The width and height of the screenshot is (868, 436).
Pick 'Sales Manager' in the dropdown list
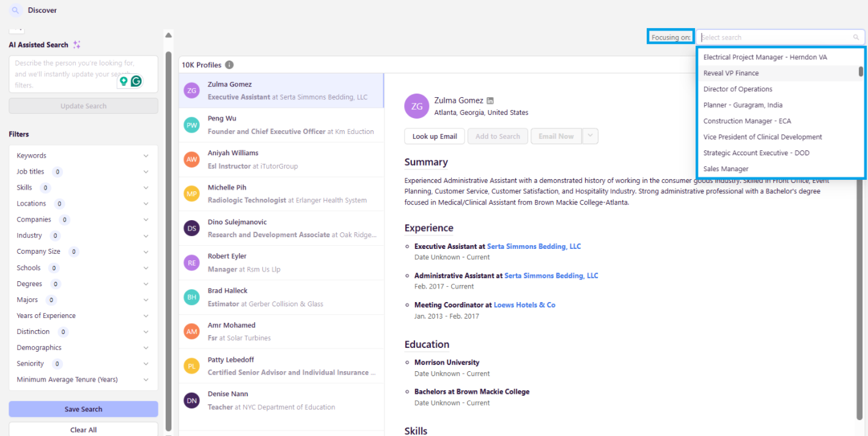(x=726, y=169)
